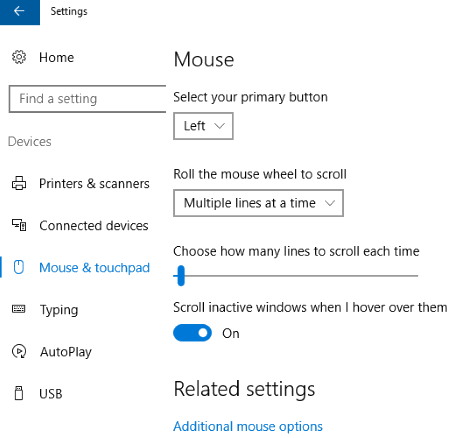
Task: Open Additional mouse options link
Action: [x=248, y=426]
